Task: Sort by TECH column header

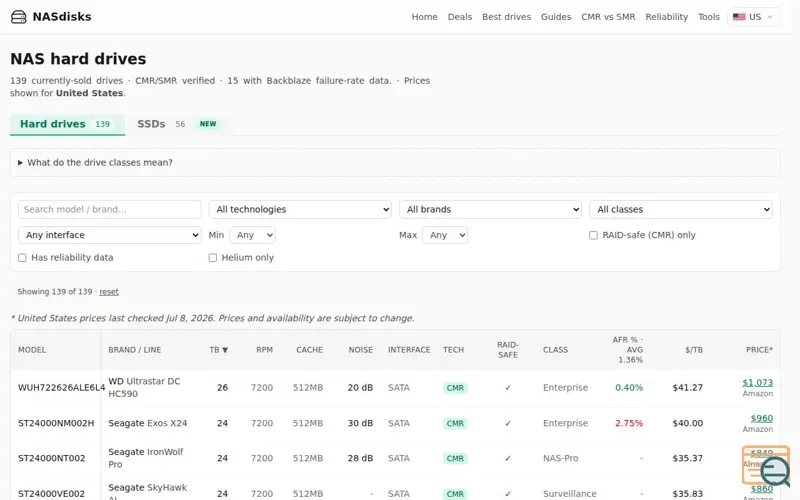Action: 454,350
